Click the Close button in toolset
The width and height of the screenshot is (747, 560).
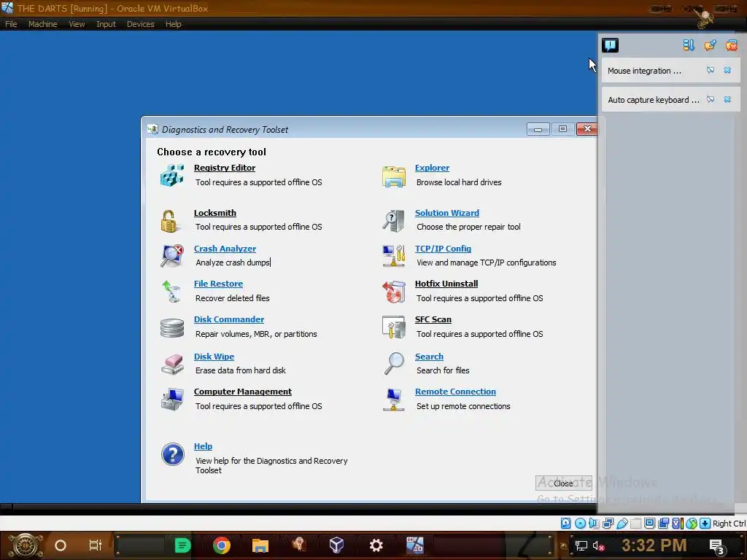564,483
